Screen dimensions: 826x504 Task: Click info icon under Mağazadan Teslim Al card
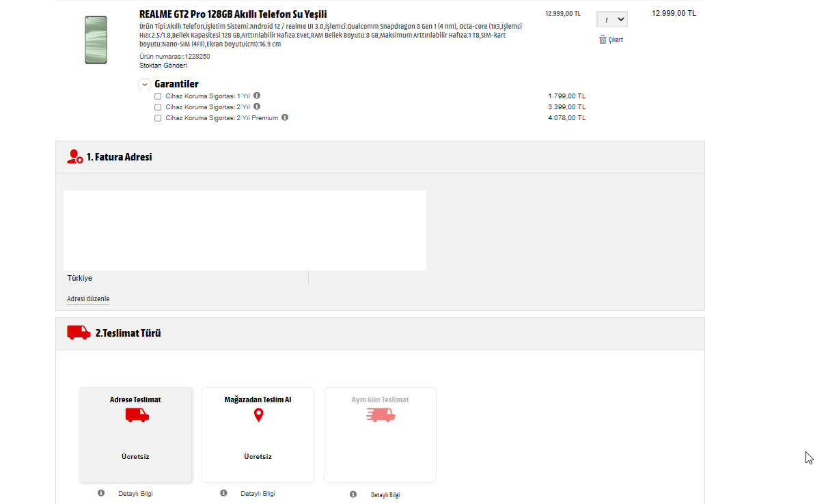(223, 493)
